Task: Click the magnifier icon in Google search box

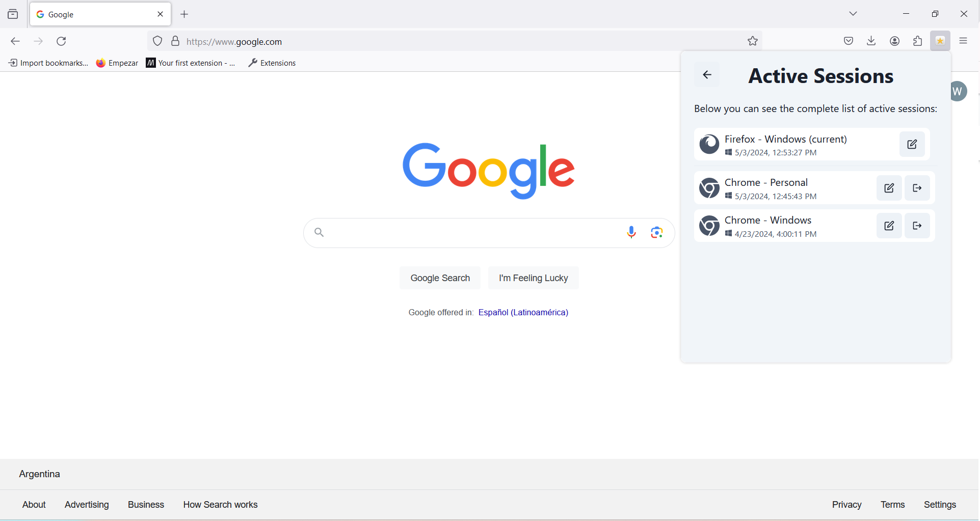Action: point(319,233)
